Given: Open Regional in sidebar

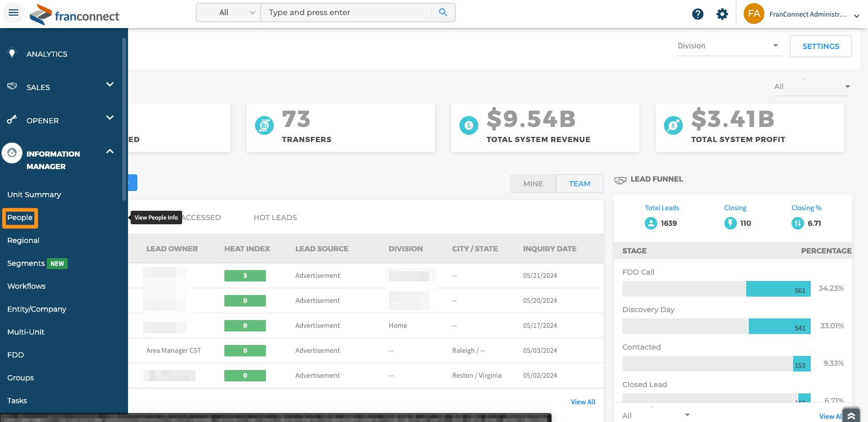Looking at the screenshot, I should pos(23,240).
